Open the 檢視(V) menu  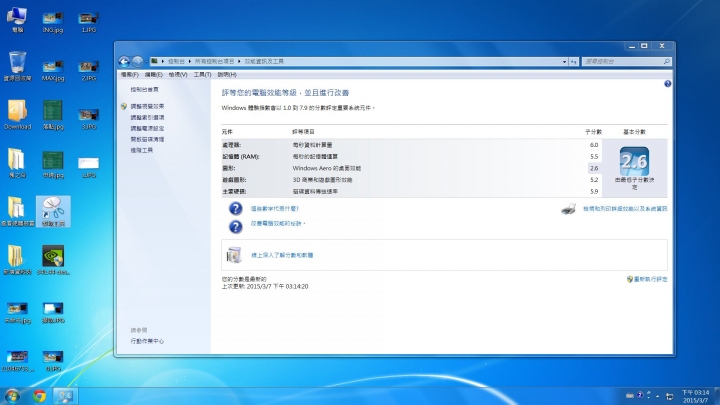click(x=178, y=74)
